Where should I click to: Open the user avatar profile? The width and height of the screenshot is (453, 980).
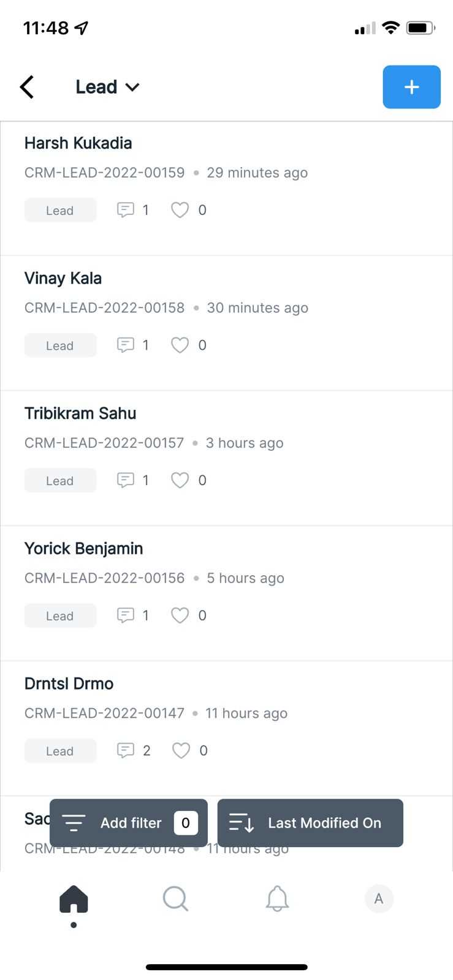379,899
